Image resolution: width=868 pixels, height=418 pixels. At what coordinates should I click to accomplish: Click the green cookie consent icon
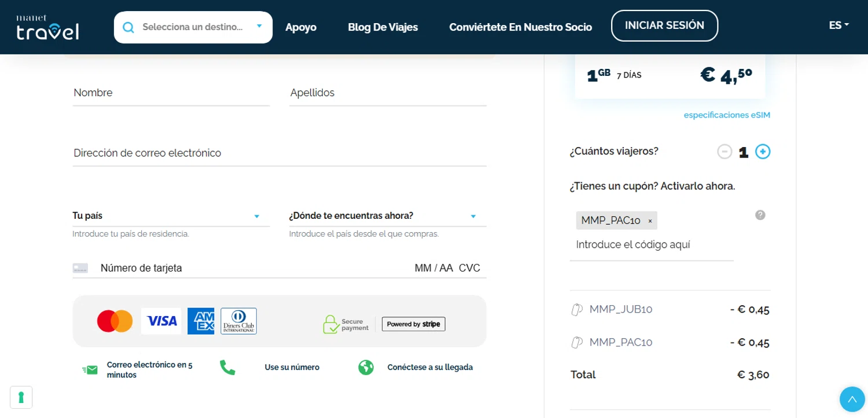[21, 397]
